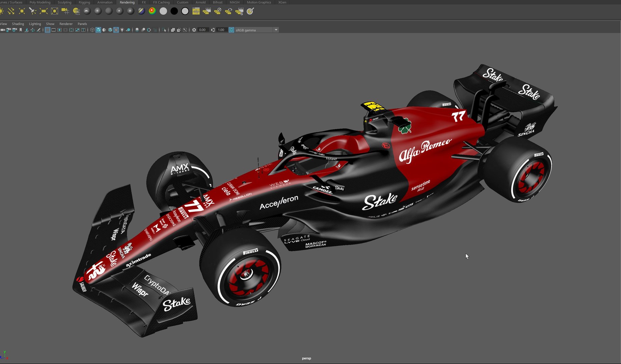Select the FX Caching shelf tab
621x364 pixels.
coord(161,2)
